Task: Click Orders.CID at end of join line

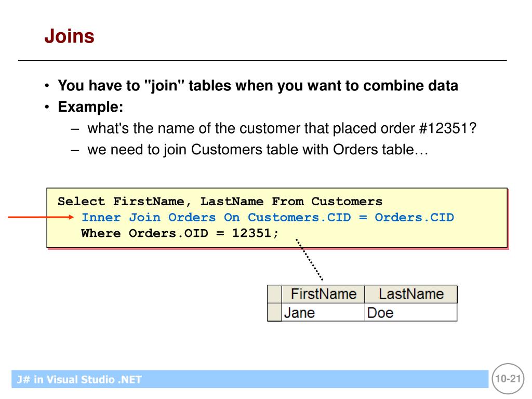Action: click(x=414, y=217)
